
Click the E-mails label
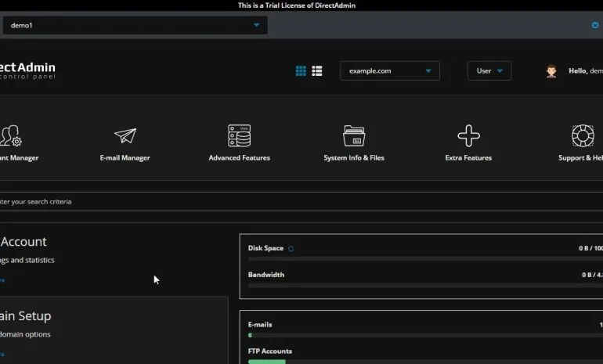(x=260, y=324)
